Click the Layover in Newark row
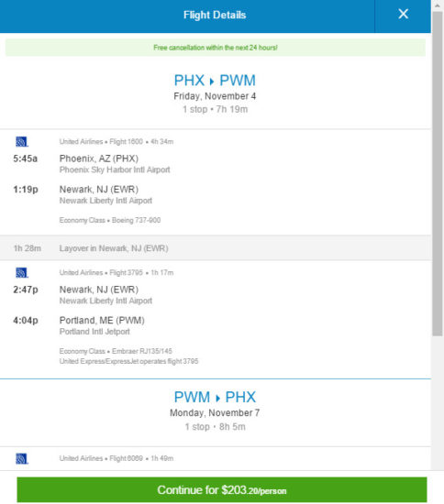444x504 pixels. [x=216, y=247]
